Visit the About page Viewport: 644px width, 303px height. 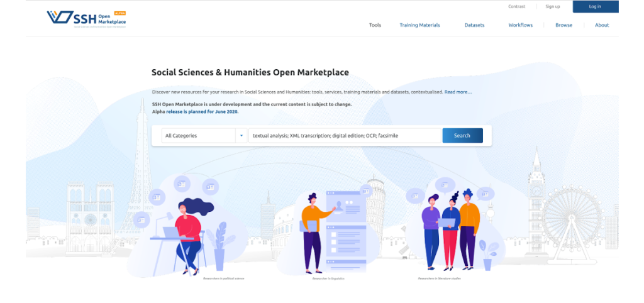pos(602,25)
